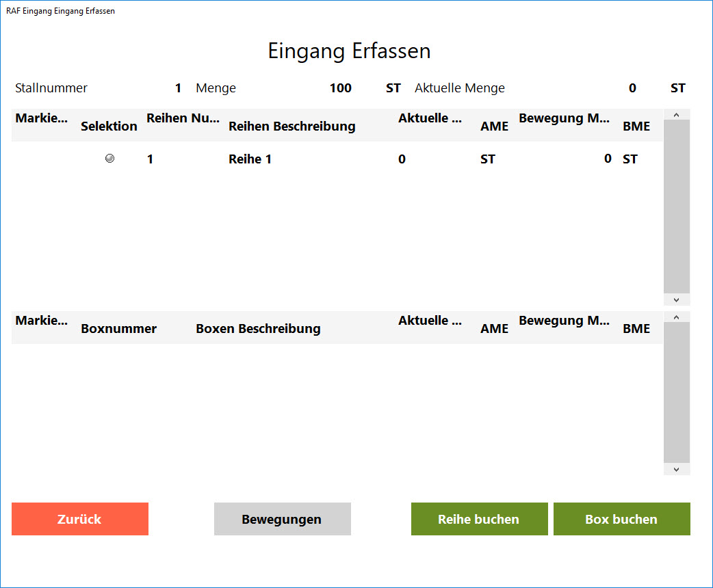Screen dimensions: 713x588
Task: Open Bewegungen
Action: [x=282, y=519]
